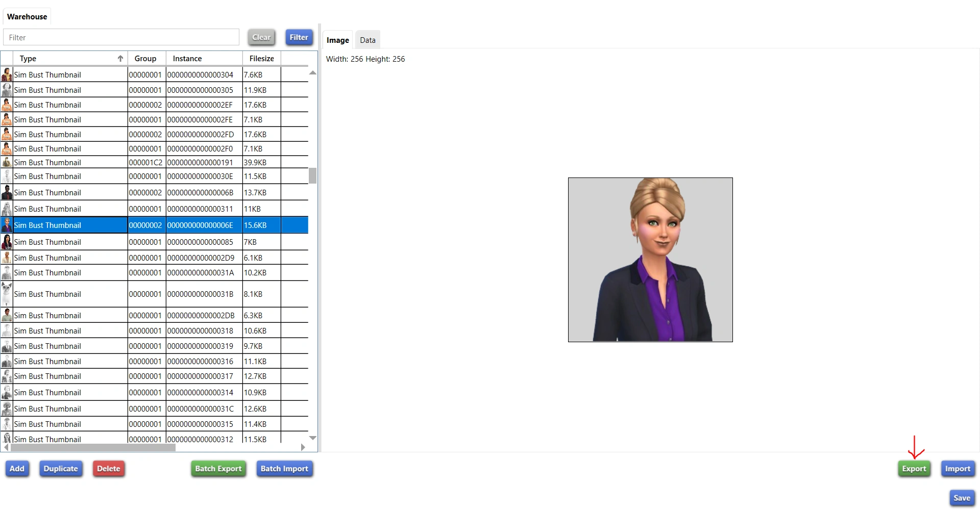This screenshot has height=511, width=980.
Task: Click the filesize cell reading 11.9KB
Action: point(262,90)
